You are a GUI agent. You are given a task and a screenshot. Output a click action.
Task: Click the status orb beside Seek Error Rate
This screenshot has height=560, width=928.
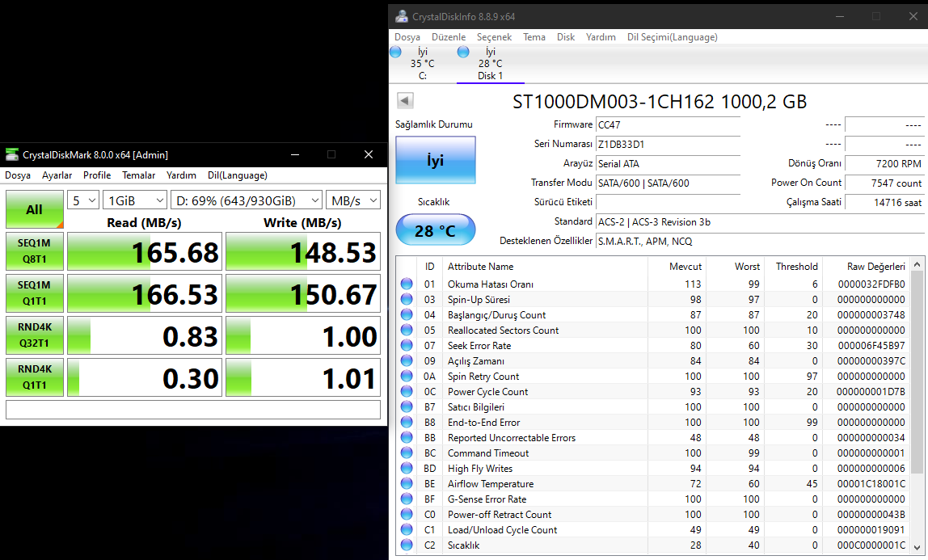[x=406, y=346]
